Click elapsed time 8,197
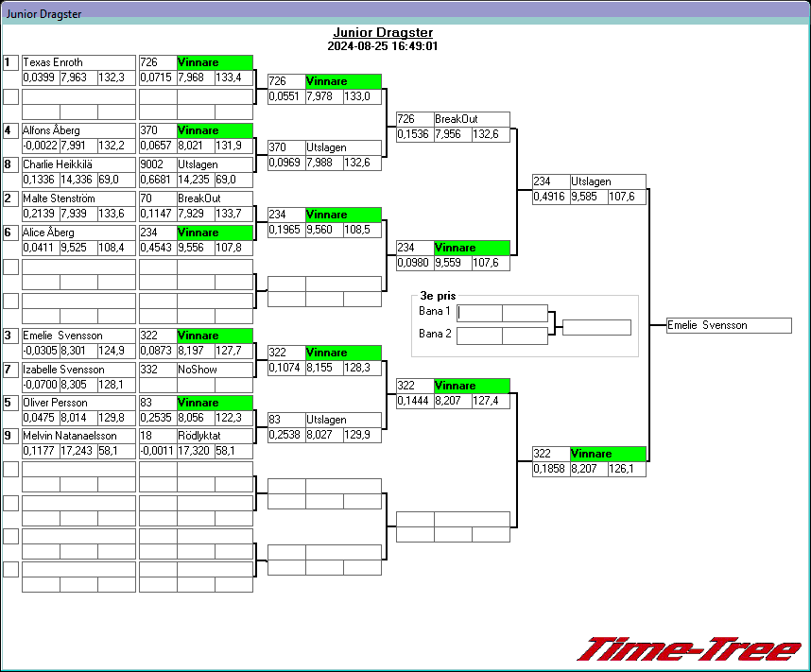 tap(196, 352)
